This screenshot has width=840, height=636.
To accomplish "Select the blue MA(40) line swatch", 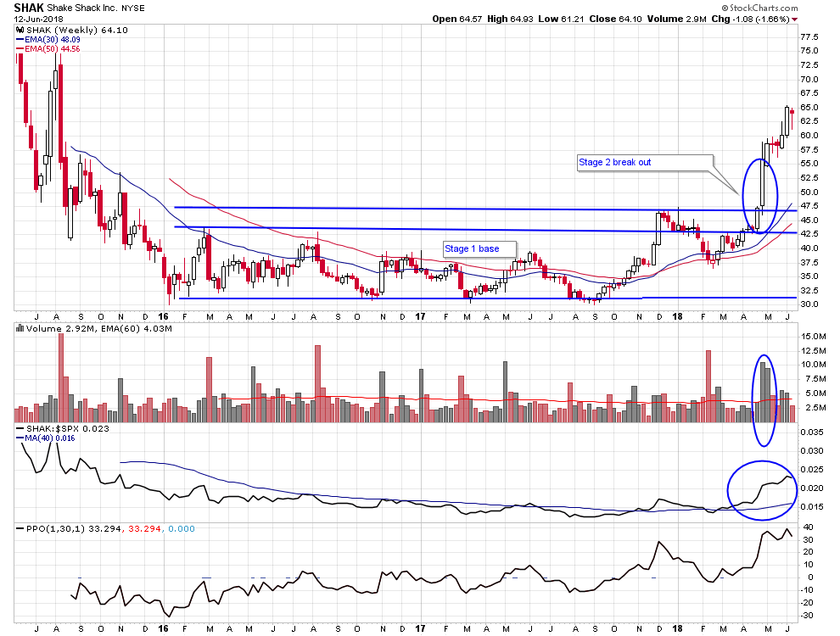I will [x=20, y=438].
